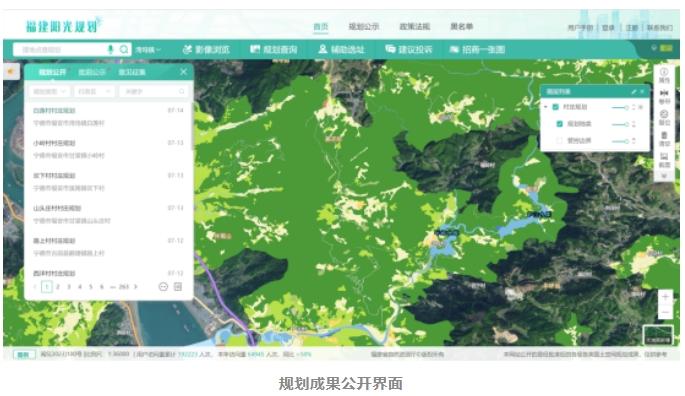Screen dimensions: 685x396
Task: Select the 属性 attribute info tool
Action: coord(664,75)
